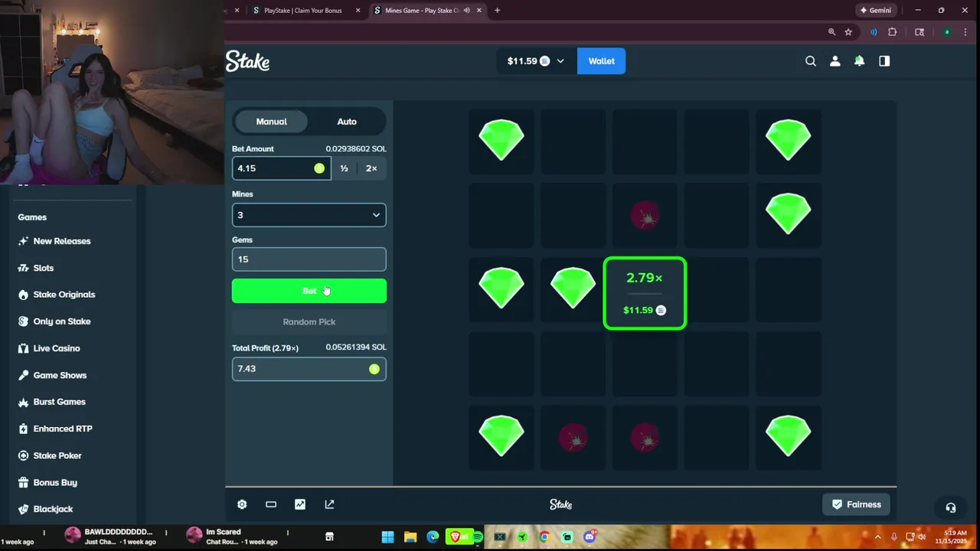
Task: Open the browser zoom magnifier in the address bar
Action: [831, 32]
